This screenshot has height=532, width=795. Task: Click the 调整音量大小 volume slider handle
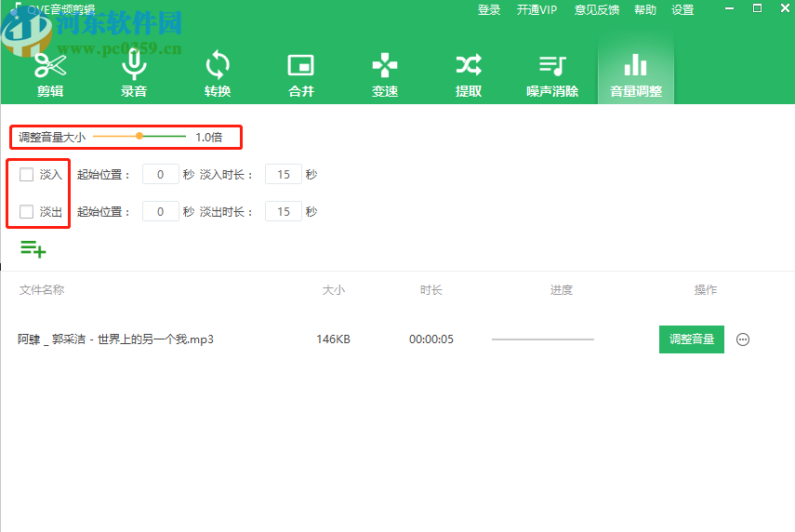click(x=139, y=136)
